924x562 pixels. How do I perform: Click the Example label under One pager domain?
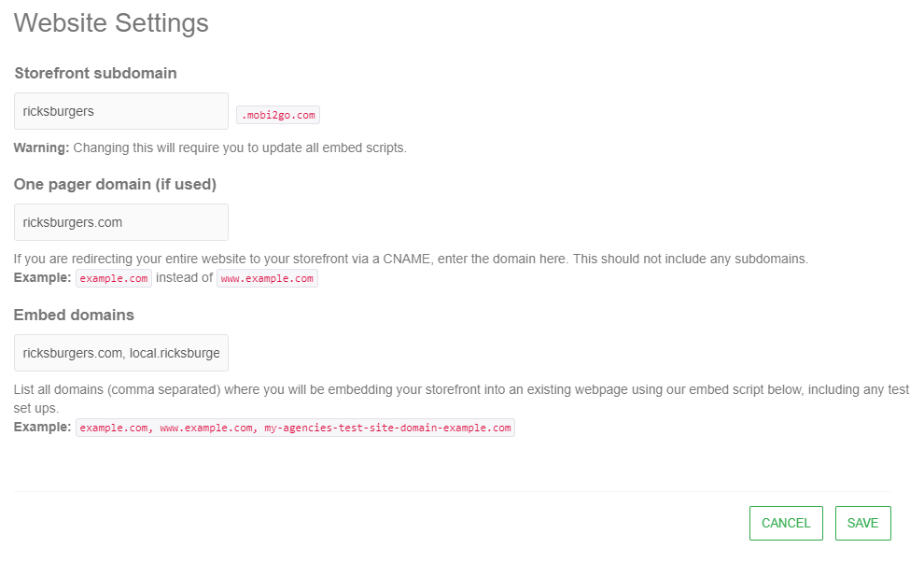pos(42,277)
